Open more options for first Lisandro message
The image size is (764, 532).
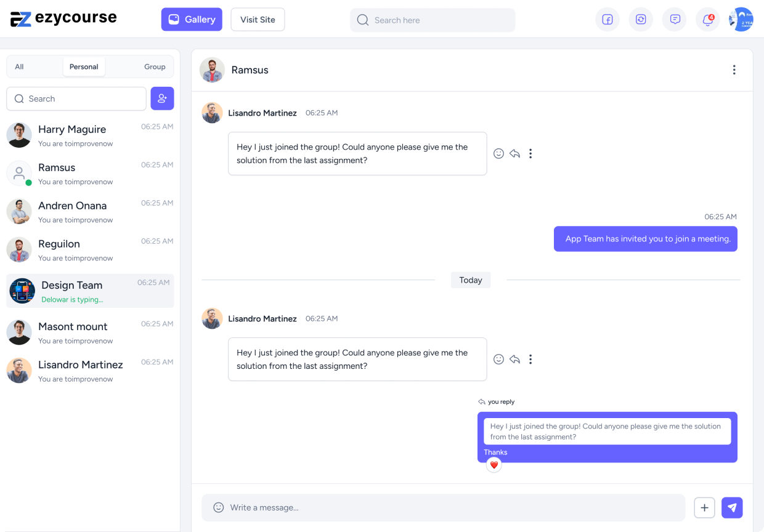click(x=530, y=153)
